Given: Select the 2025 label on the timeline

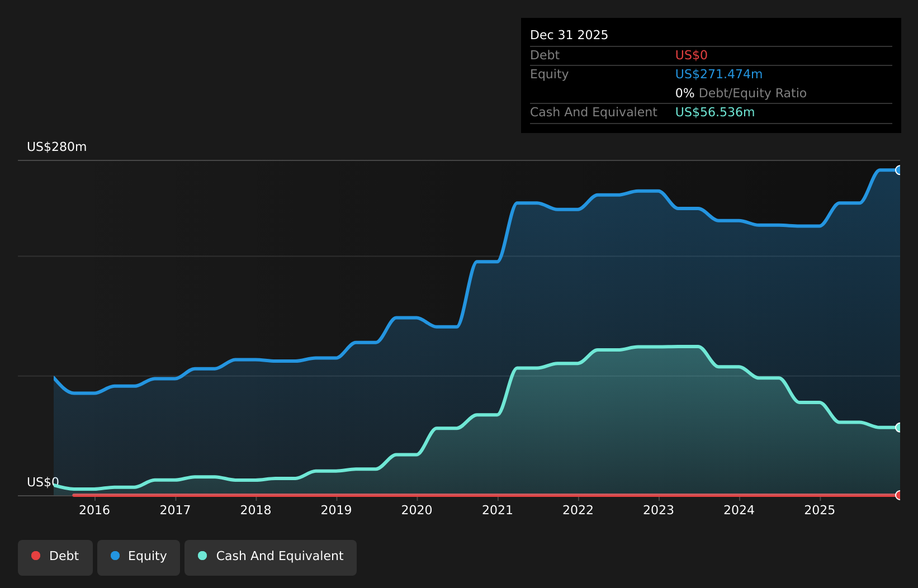Looking at the screenshot, I should click(x=820, y=510).
